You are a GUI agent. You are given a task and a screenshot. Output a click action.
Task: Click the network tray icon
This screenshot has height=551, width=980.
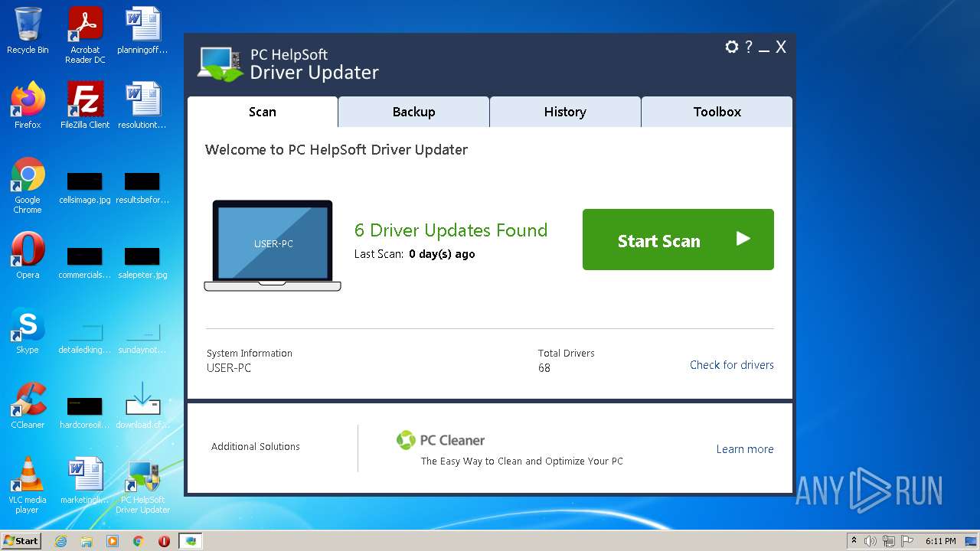tap(889, 541)
